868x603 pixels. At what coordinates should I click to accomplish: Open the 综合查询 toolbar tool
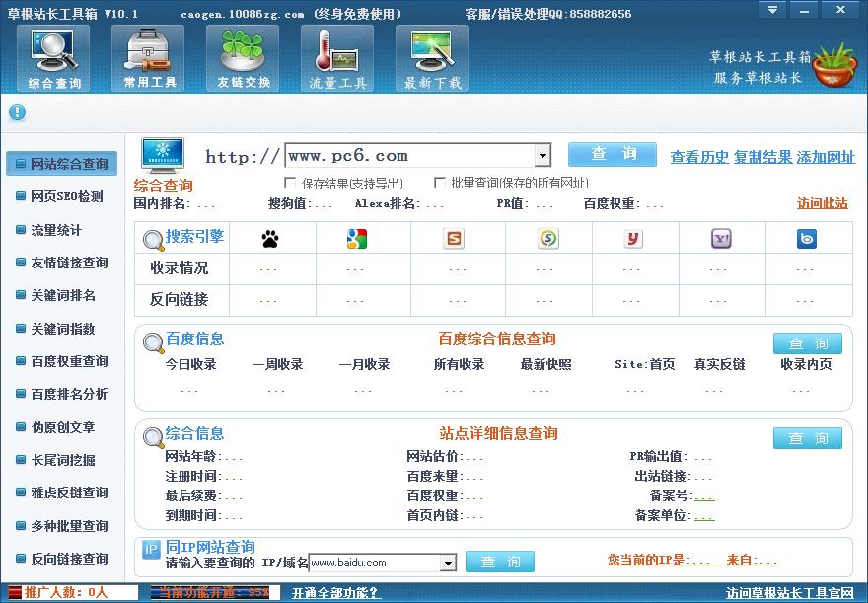52,58
